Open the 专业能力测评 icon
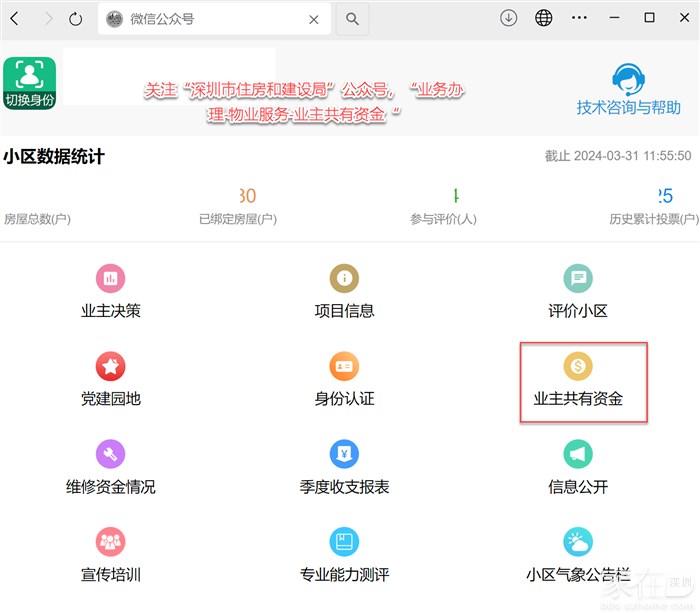This screenshot has width=700, height=613. point(344,542)
